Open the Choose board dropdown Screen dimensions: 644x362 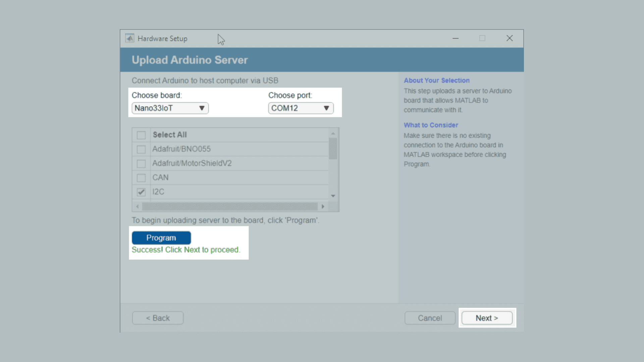click(170, 108)
